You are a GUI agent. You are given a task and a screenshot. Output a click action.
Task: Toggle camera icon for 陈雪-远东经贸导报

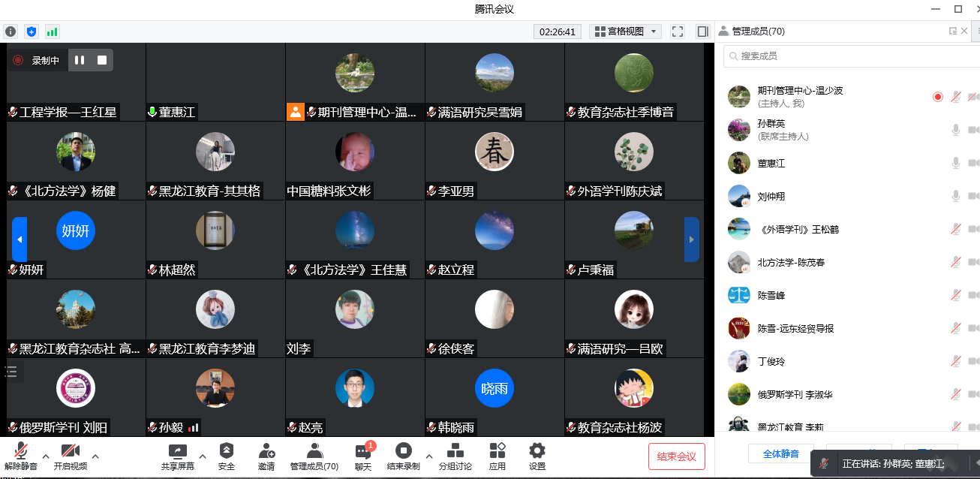coord(974,328)
